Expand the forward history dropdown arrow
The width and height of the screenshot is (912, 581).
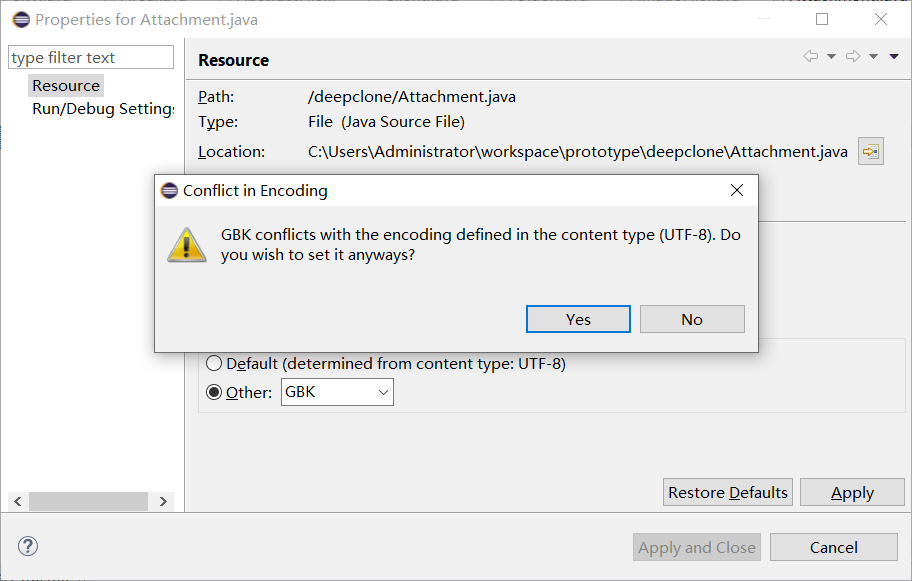point(874,56)
